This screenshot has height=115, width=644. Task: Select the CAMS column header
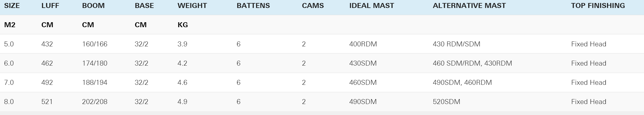coord(313,5)
